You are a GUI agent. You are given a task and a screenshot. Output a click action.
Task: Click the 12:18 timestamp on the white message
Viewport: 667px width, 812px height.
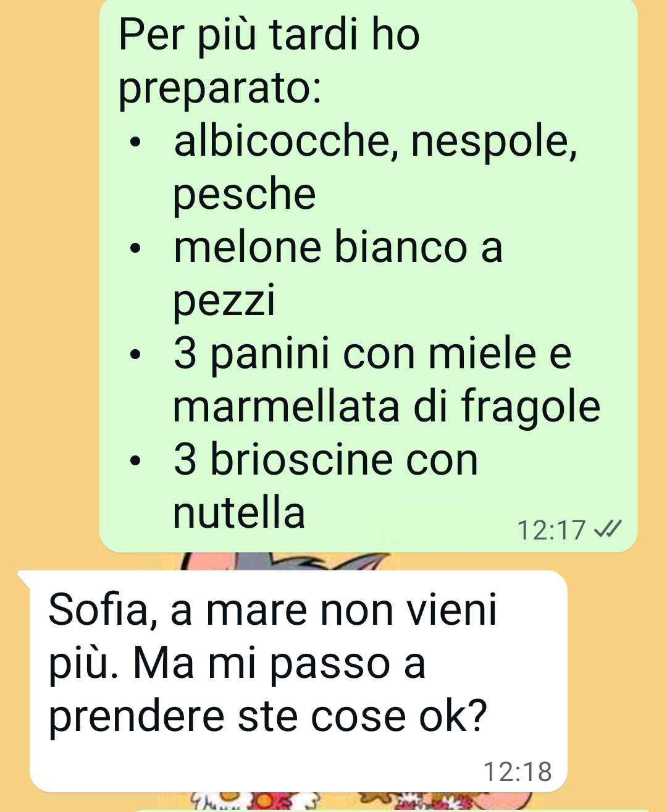[x=517, y=771]
